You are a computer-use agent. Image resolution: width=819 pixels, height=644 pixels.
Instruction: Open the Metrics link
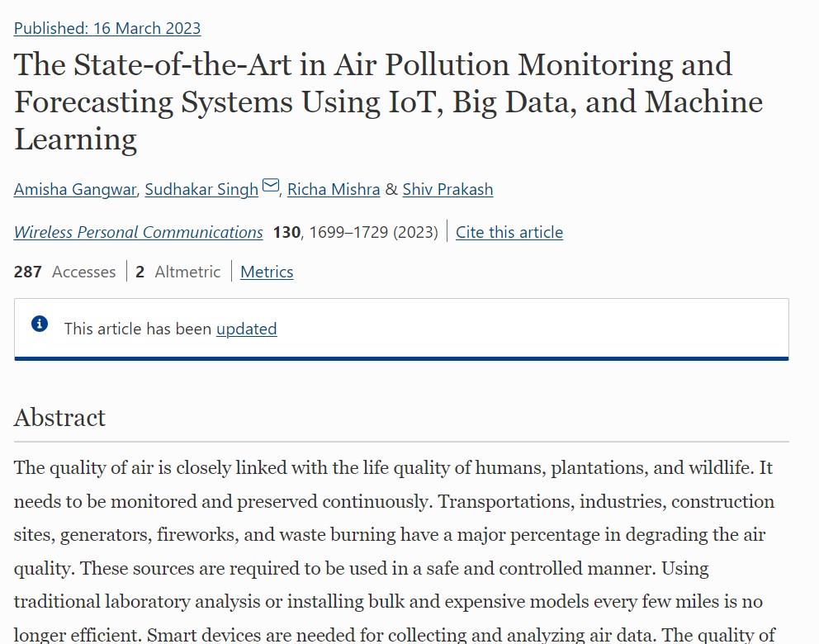267,272
